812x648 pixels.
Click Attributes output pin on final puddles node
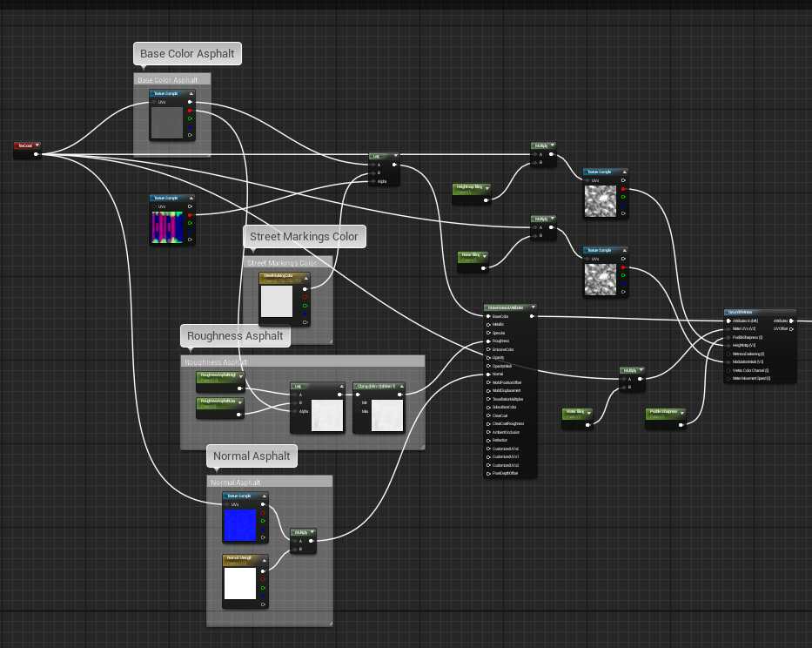coord(791,321)
